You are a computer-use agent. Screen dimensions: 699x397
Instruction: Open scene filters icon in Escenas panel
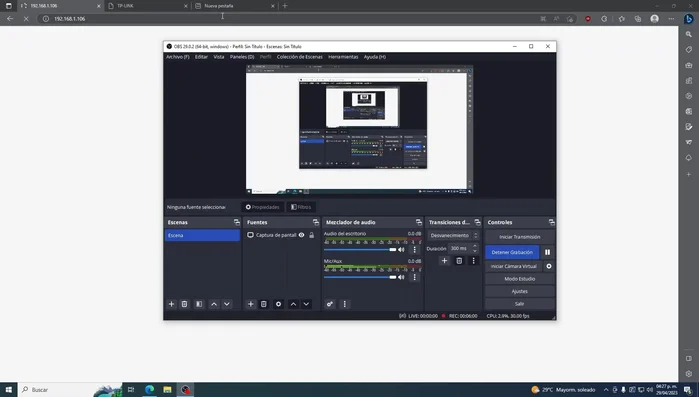(x=199, y=304)
